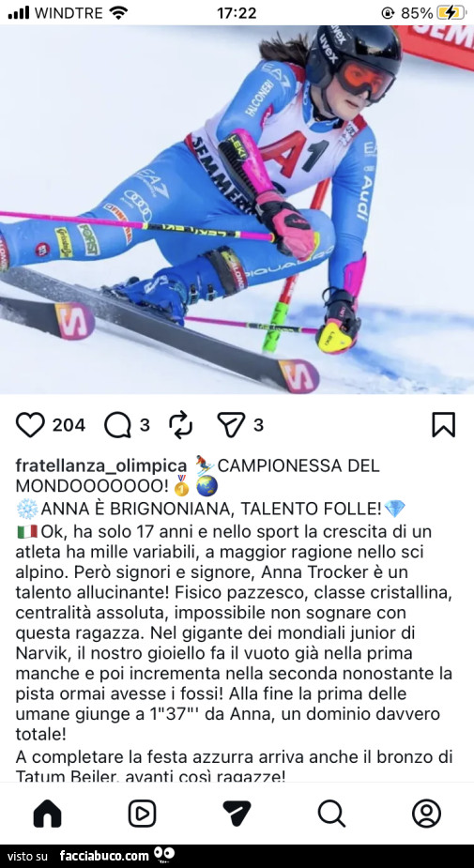This screenshot has height=868, width=474.
Task: Tap the 3 shares count number
Action: point(258,425)
